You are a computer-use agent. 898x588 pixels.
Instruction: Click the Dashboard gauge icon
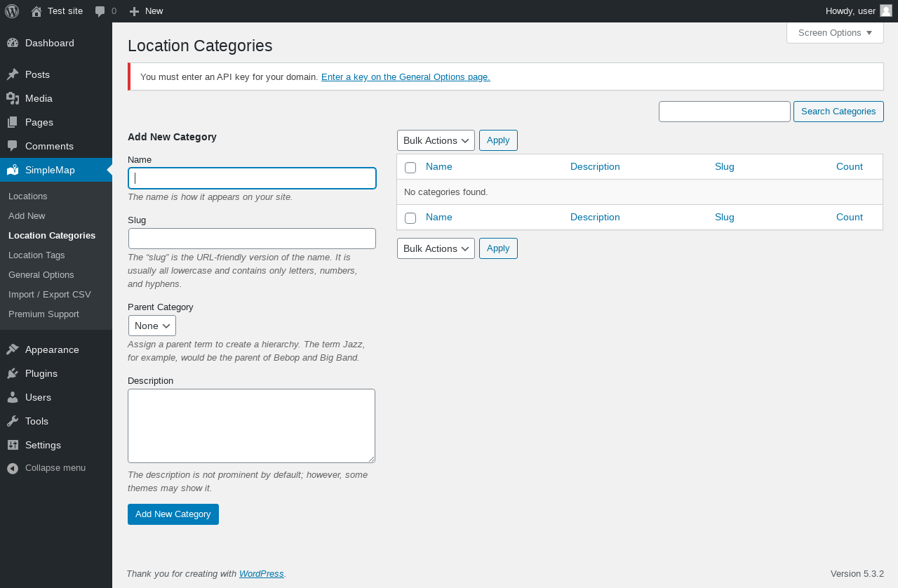13,43
